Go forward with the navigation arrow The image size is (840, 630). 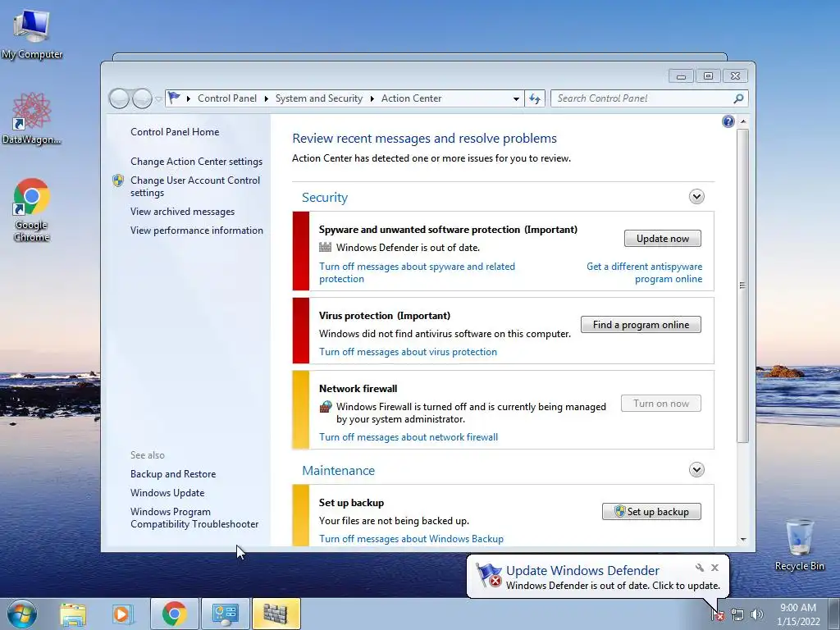[142, 98]
